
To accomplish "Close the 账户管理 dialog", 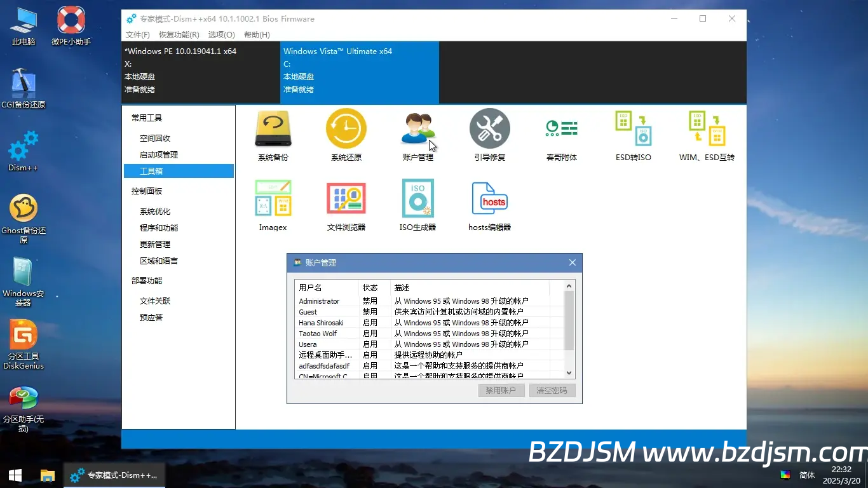I will pos(572,262).
